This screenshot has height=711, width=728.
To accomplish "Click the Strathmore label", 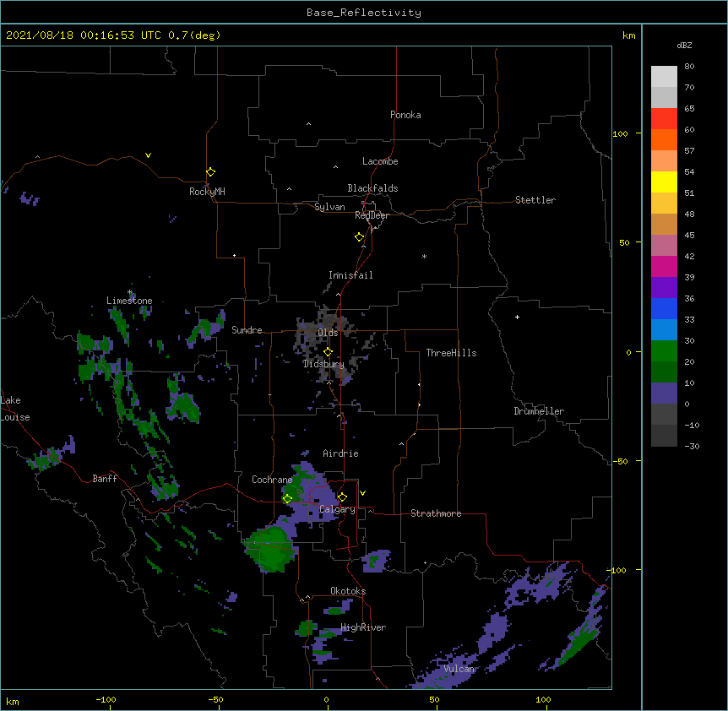I will [x=436, y=513].
